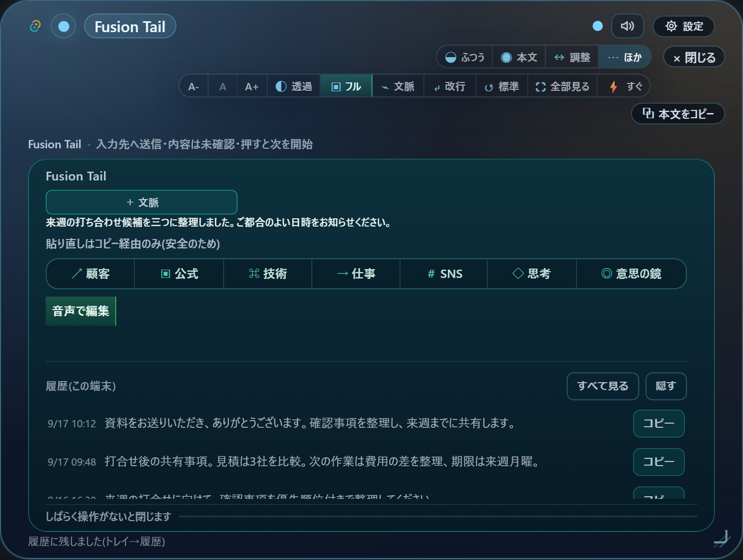Reset to 標準 standard
This screenshot has width=743, height=560.
[x=502, y=87]
